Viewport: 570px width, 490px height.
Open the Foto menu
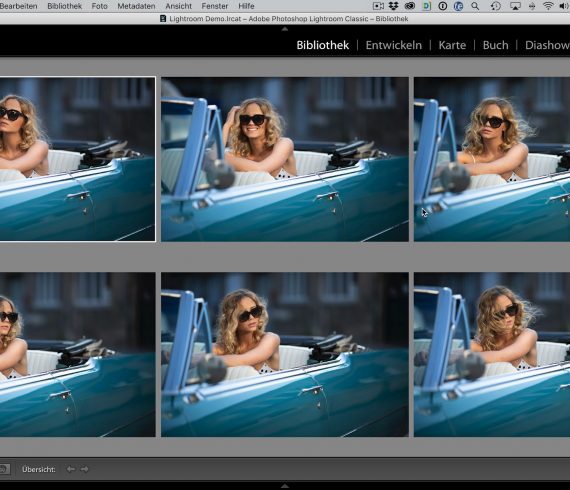tap(100, 6)
